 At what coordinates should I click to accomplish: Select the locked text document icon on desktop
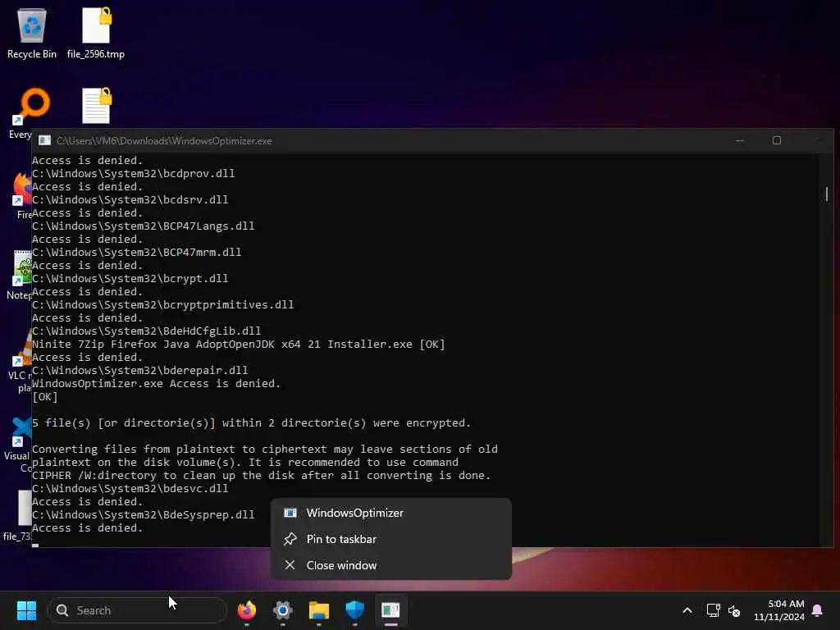[97, 106]
